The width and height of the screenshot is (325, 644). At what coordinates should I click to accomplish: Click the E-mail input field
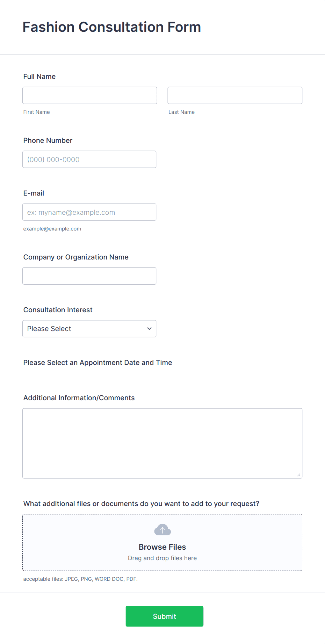pos(89,212)
